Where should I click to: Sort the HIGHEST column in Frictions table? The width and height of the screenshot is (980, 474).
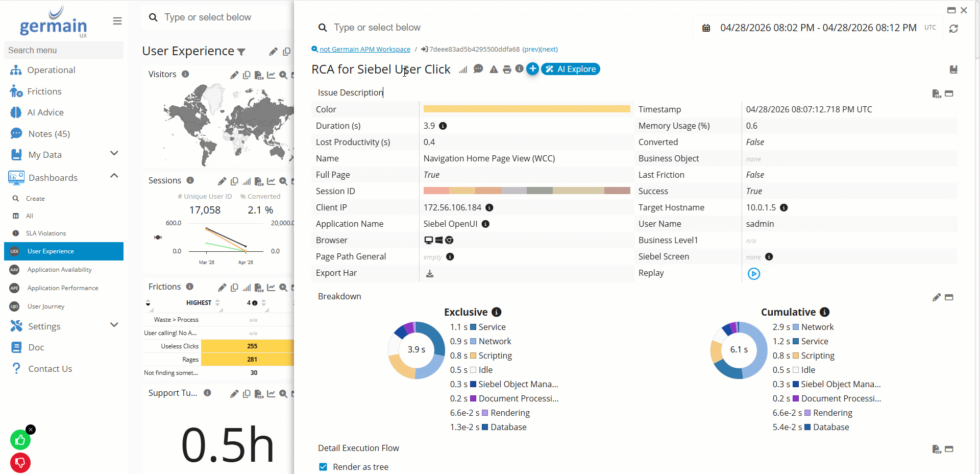tap(217, 303)
